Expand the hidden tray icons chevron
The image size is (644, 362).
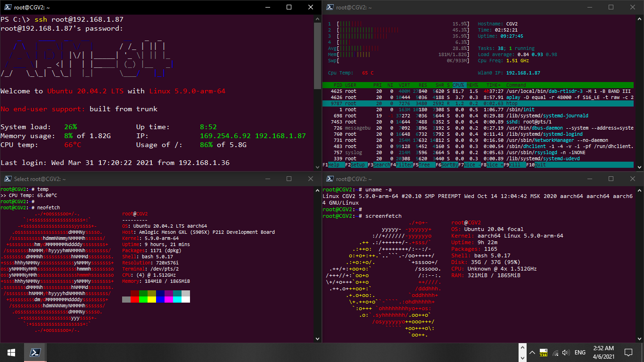click(x=532, y=353)
